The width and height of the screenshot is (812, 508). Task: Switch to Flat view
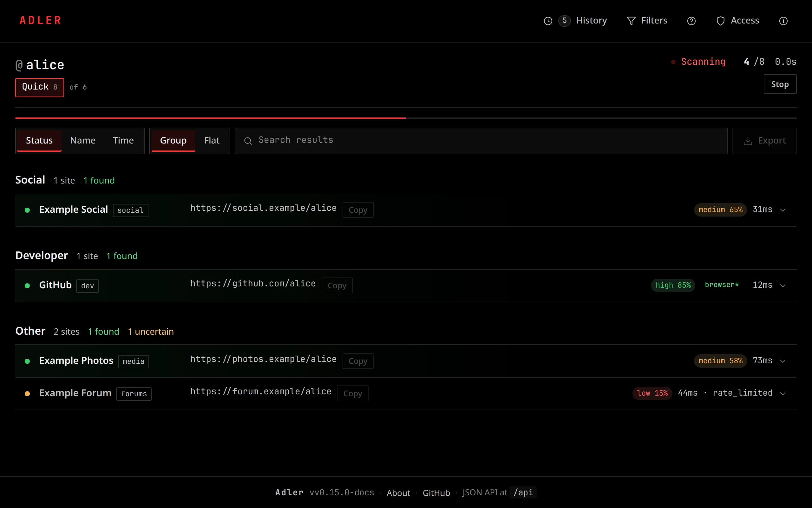pyautogui.click(x=212, y=140)
